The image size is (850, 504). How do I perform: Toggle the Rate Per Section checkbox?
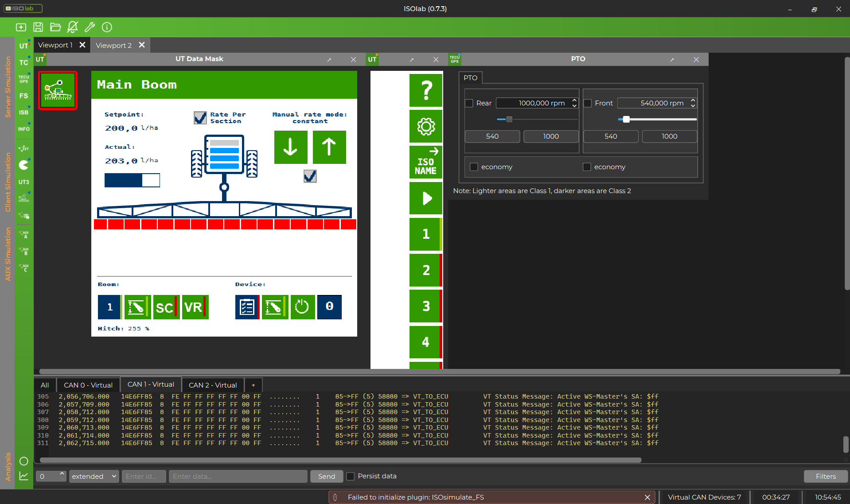[x=200, y=117]
